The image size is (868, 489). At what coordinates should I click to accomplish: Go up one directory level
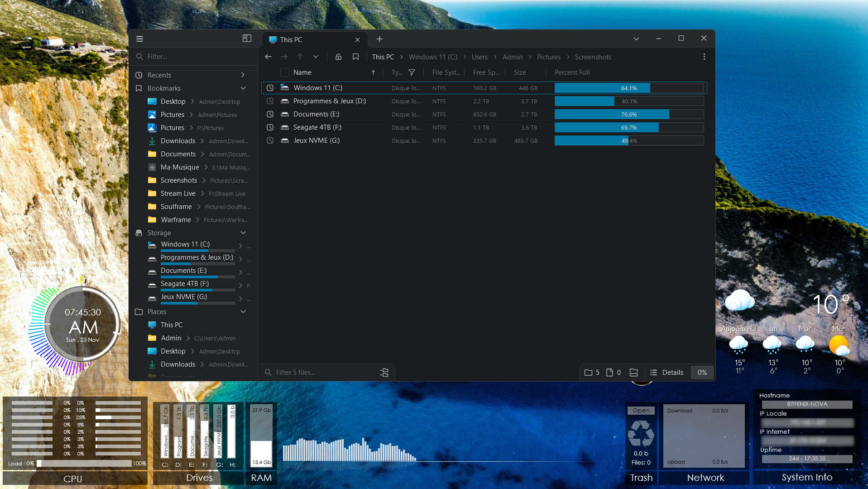point(300,57)
